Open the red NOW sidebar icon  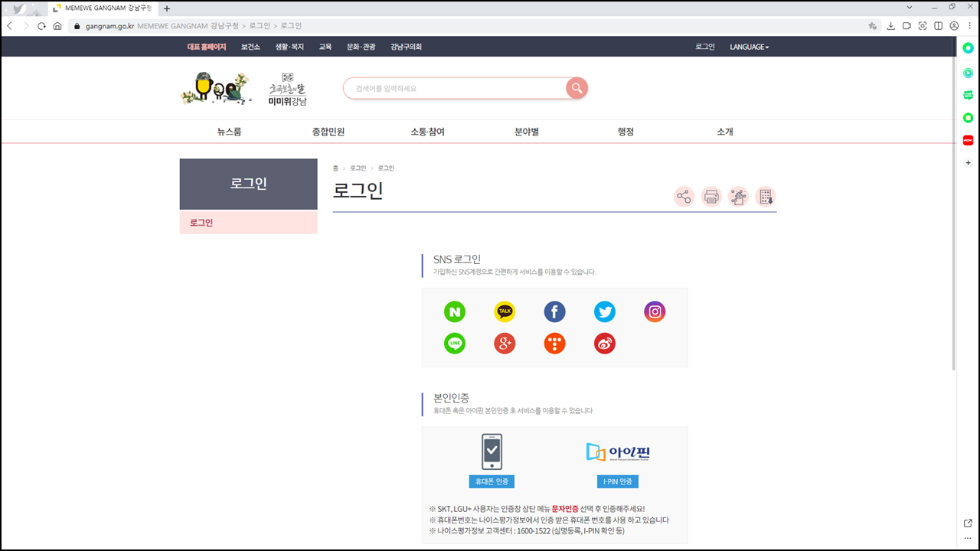(x=968, y=140)
